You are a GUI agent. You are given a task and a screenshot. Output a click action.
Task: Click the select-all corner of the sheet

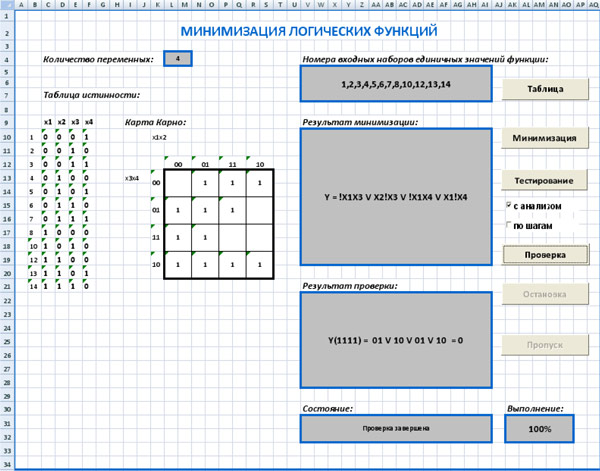point(7,5)
